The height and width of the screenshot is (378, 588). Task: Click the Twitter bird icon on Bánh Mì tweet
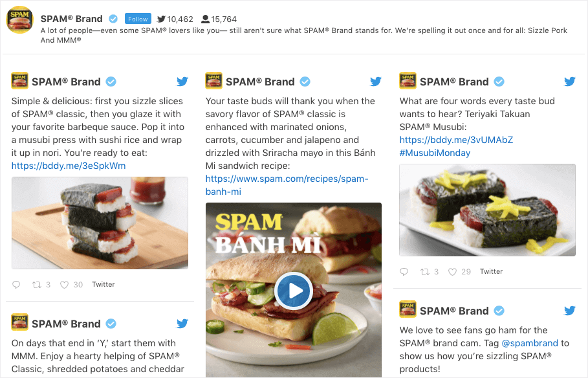[x=376, y=82]
